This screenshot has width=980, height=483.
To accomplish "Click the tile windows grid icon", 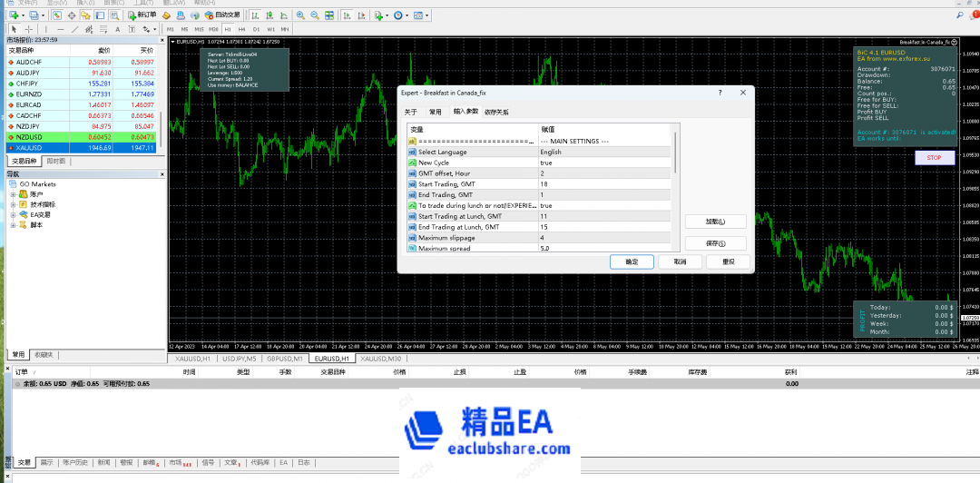I will click(327, 15).
